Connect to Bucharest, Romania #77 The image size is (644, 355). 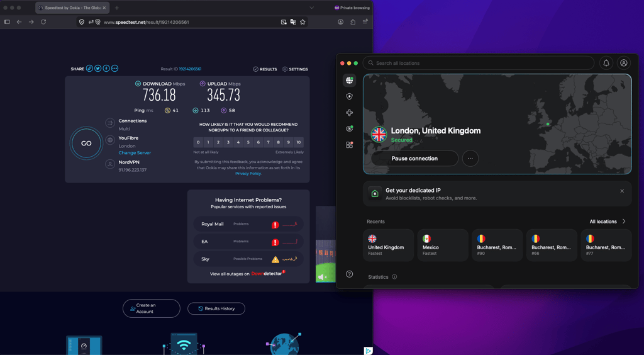(x=606, y=245)
